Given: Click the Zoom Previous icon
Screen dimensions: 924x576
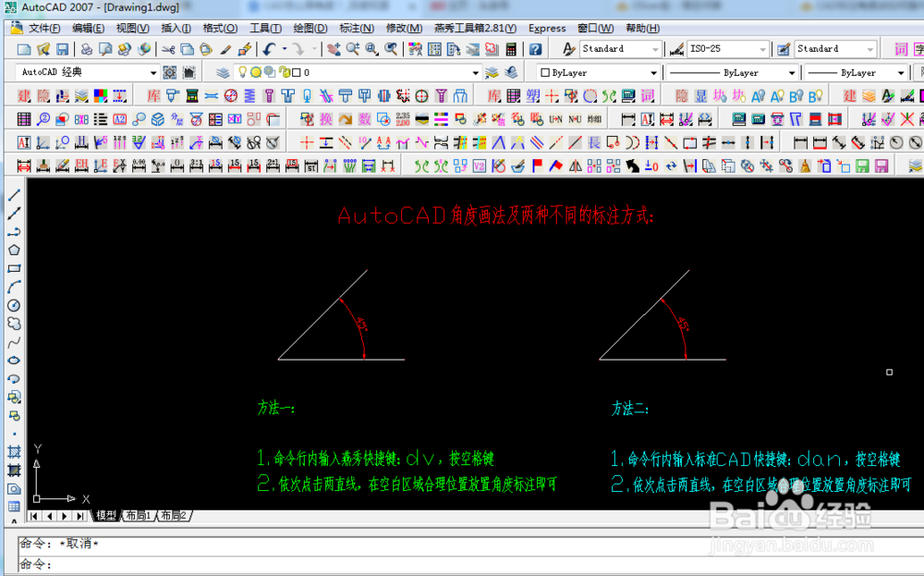Looking at the screenshot, I should (391, 50).
